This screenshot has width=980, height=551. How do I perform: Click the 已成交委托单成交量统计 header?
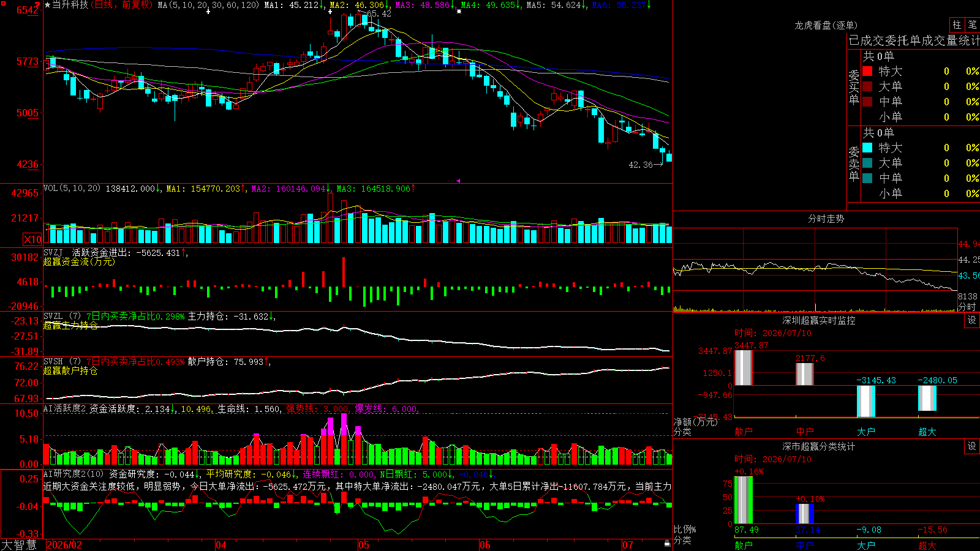coord(914,40)
